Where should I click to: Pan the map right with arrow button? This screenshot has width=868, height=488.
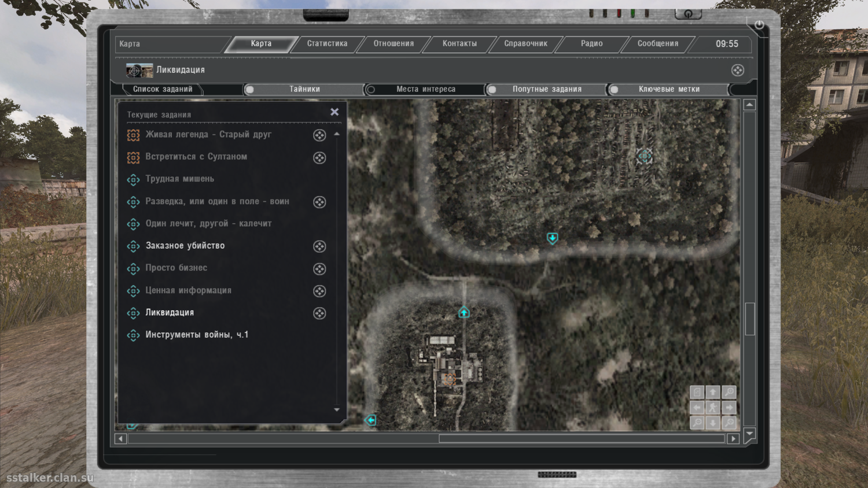click(x=729, y=408)
